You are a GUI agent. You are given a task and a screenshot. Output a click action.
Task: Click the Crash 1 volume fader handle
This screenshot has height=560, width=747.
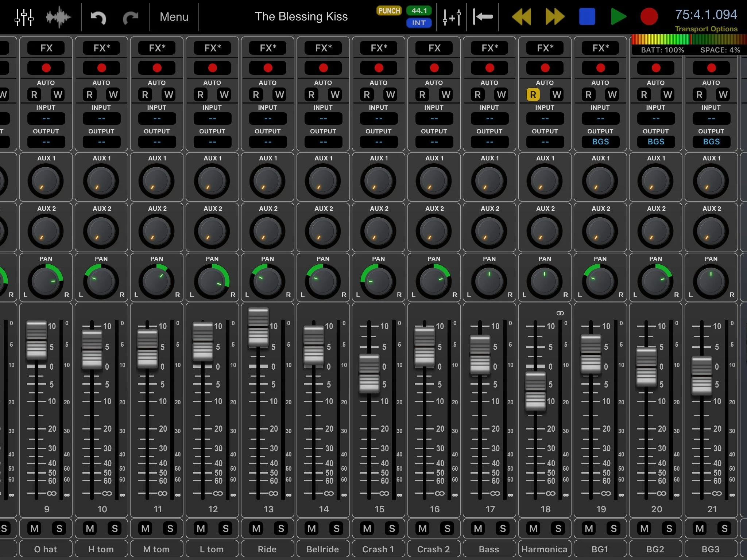pyautogui.click(x=369, y=374)
